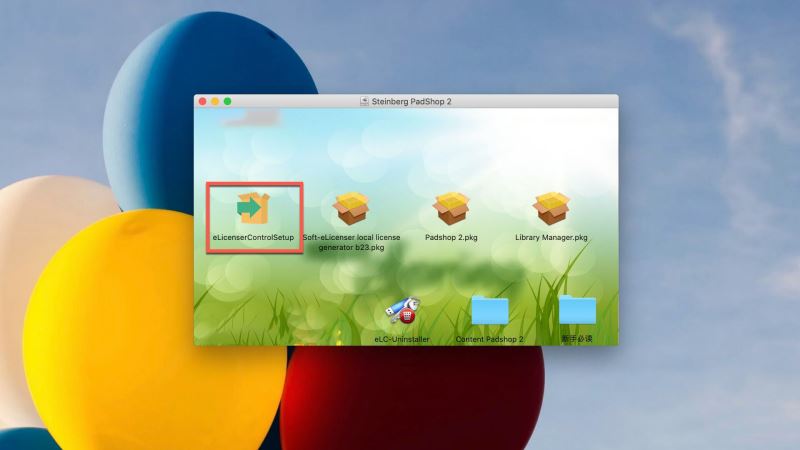Open the Soft-eLicenser local license generator package icon
The width and height of the screenshot is (800, 450).
pyautogui.click(x=351, y=208)
